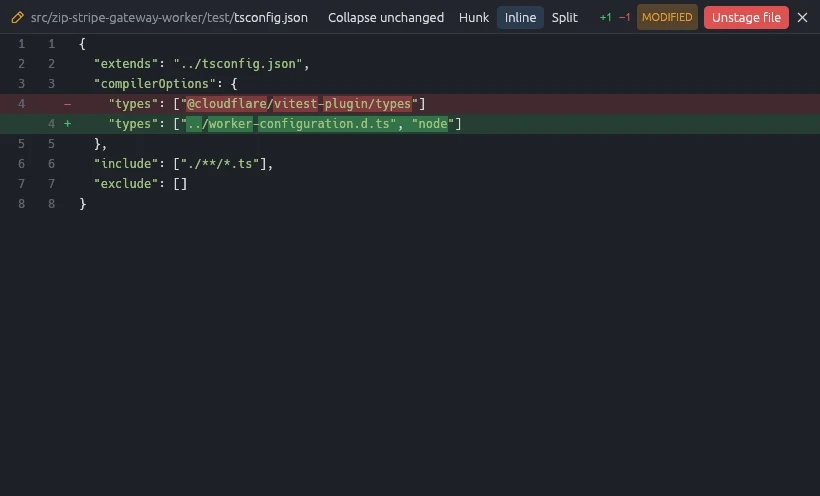
Task: Click the closing brace on line 8
Action: (83, 204)
